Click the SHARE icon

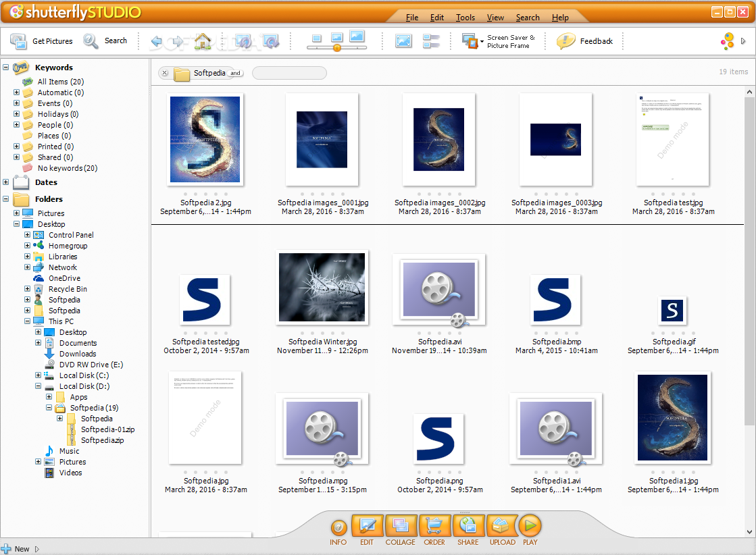tap(468, 525)
